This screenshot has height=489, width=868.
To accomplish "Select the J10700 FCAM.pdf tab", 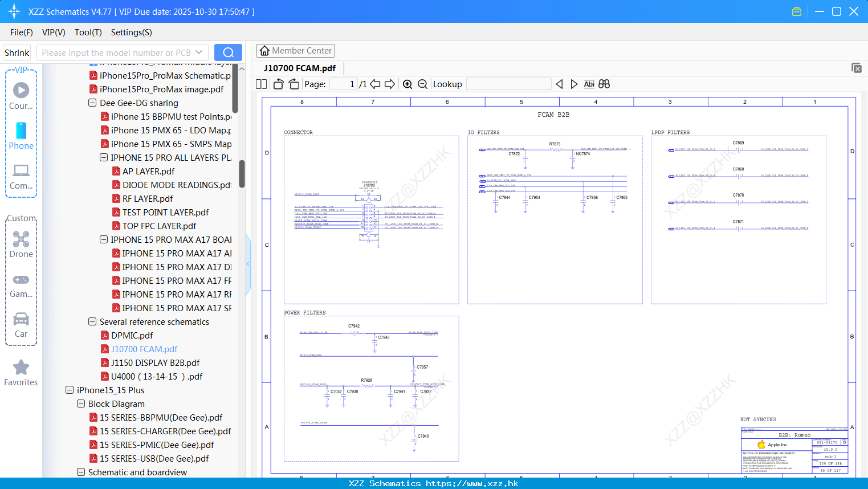I will pyautogui.click(x=300, y=68).
